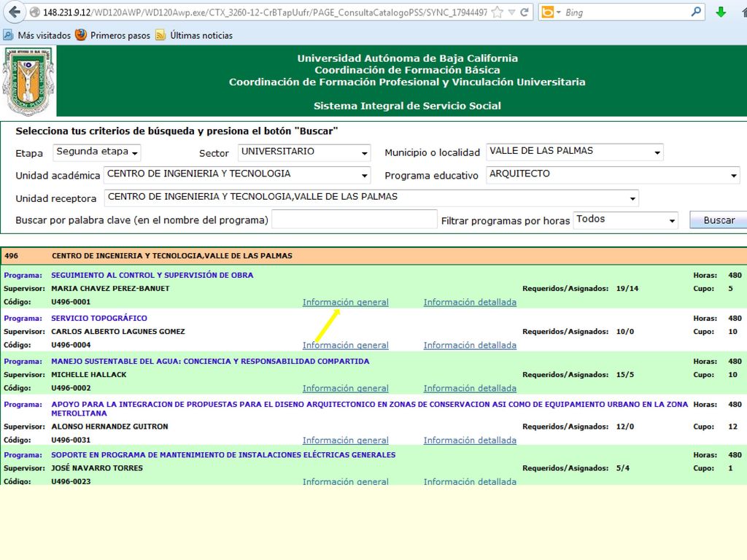Click supervisor CARLOS ALBERTO LAGUNES GOMEZ
This screenshot has width=747, height=560.
pyautogui.click(x=117, y=331)
